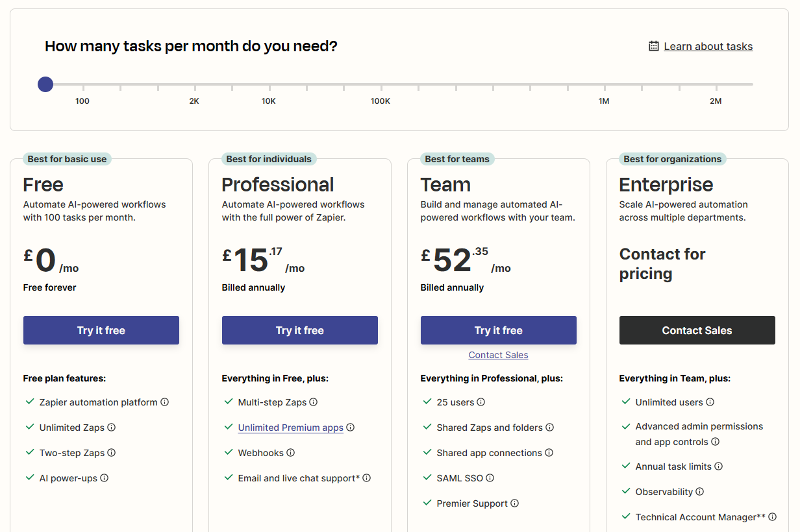Viewport: 800px width, 532px height.
Task: Click the Annual task limits feature text
Action: click(x=674, y=466)
